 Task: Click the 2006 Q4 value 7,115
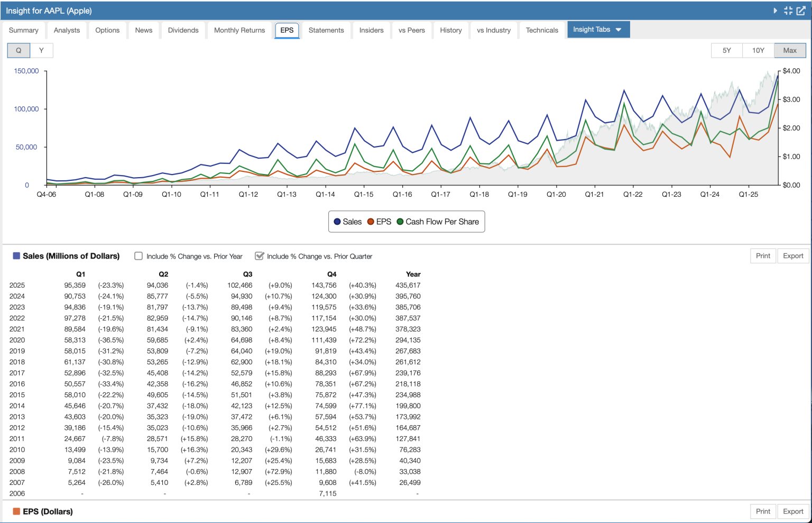tap(328, 493)
